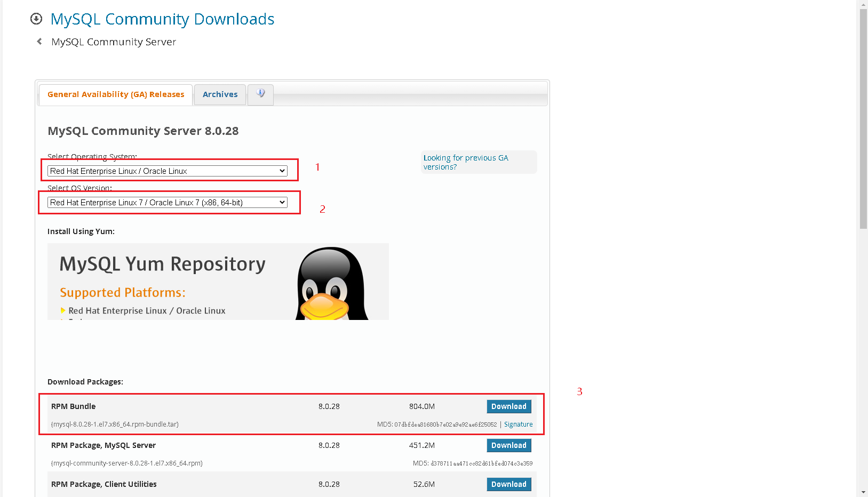Click the page's vertical scrollbar thumb
868x497 pixels.
863,119
